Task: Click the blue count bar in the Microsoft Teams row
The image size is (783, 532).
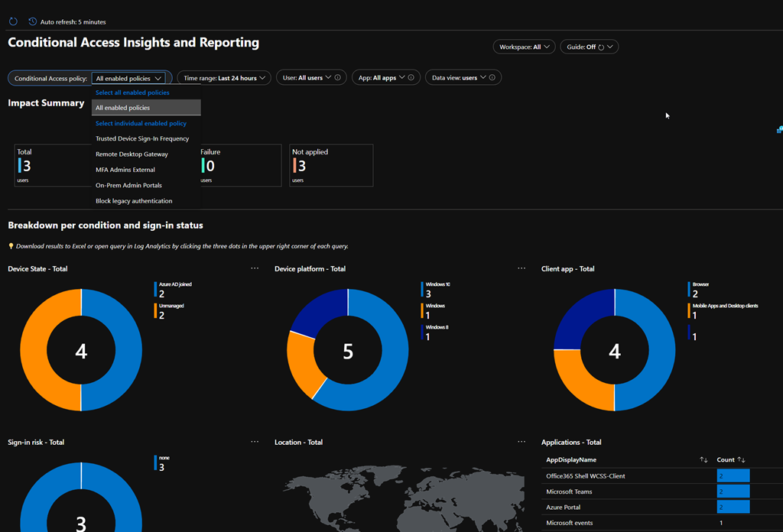Action: click(x=733, y=491)
